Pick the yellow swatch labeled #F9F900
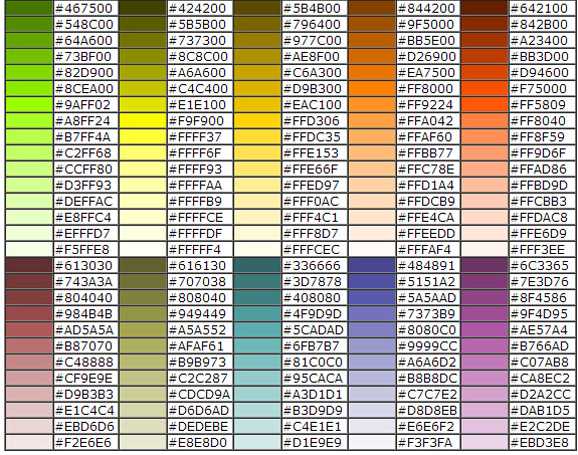 143,121
